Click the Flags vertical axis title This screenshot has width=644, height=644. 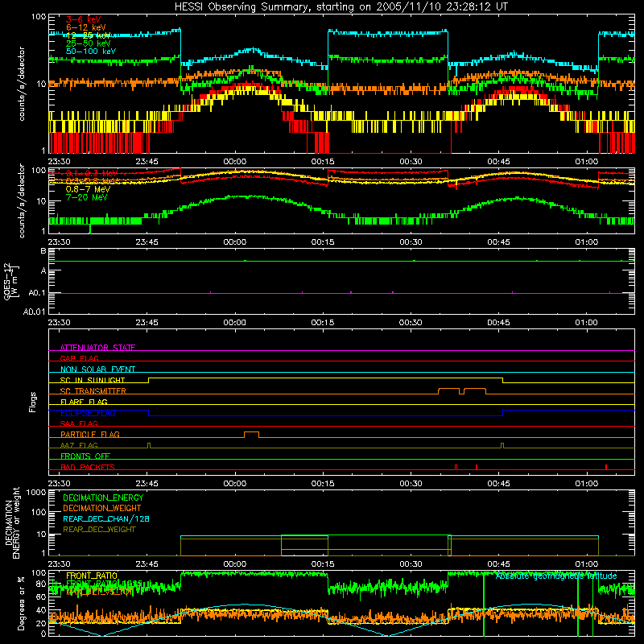pos(33,402)
